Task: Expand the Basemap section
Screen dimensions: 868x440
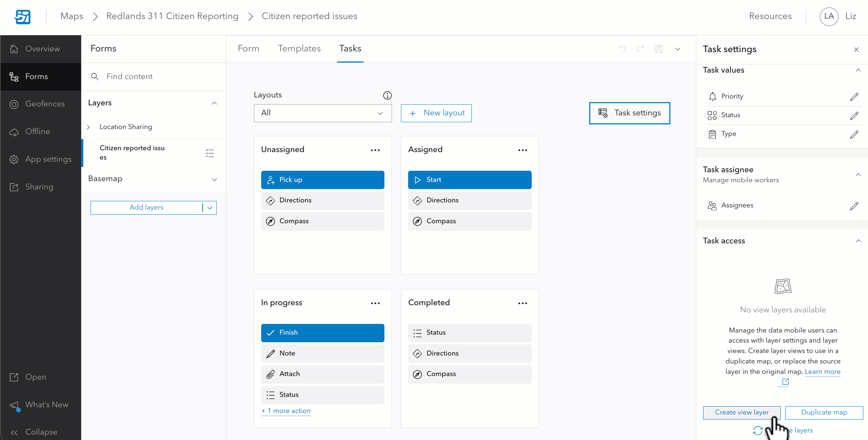Action: coord(214,179)
